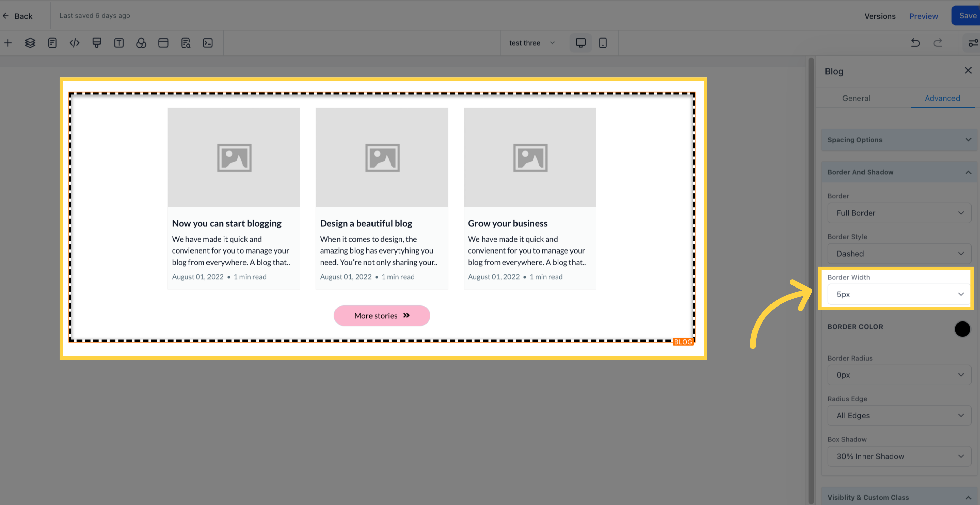This screenshot has width=980, height=505.
Task: Click the Last saved 6 days ago text
Action: pos(95,16)
